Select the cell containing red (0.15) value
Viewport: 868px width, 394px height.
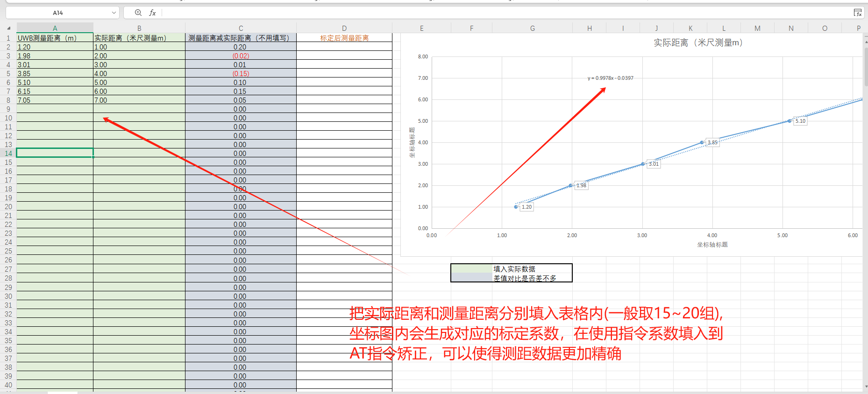(x=241, y=74)
